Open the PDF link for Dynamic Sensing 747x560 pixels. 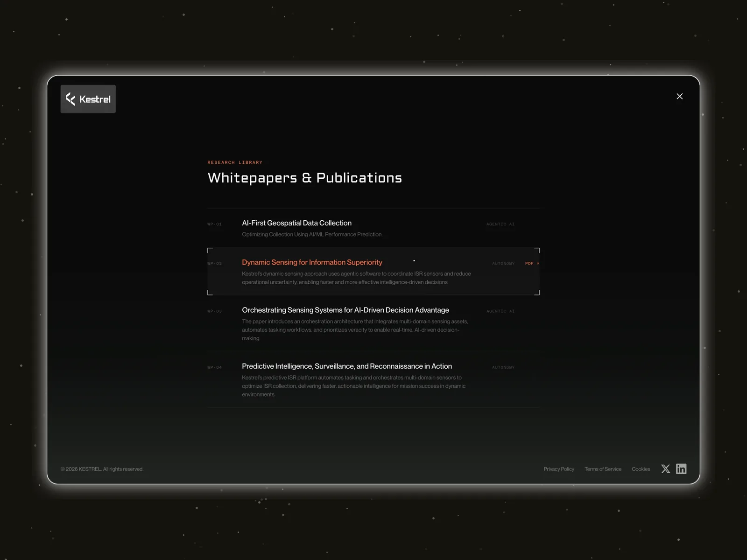click(x=532, y=264)
